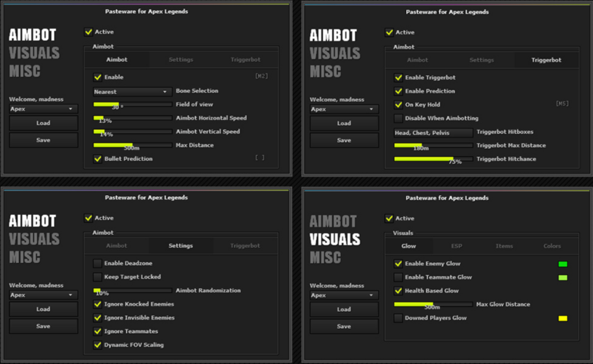
Task: Switch to the ESP tab
Action: 457,246
